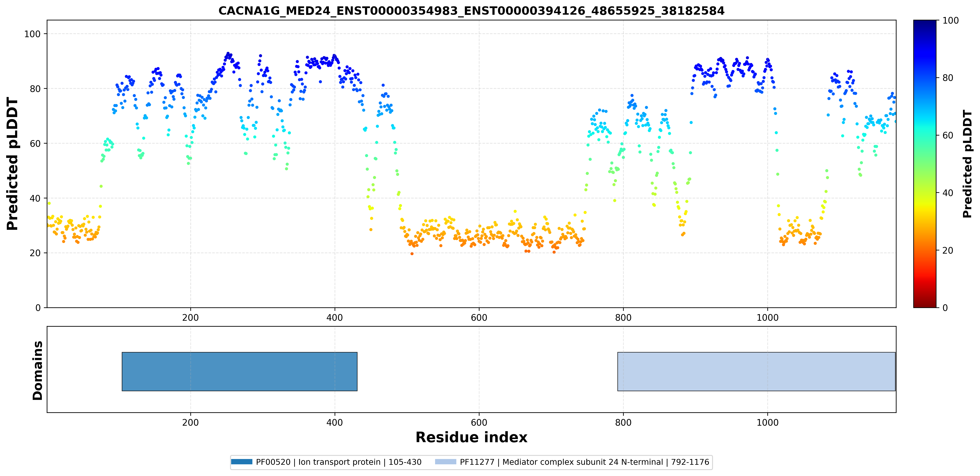Select the Ion transport protein domain bar
The height and width of the screenshot is (476, 980).
pos(240,371)
